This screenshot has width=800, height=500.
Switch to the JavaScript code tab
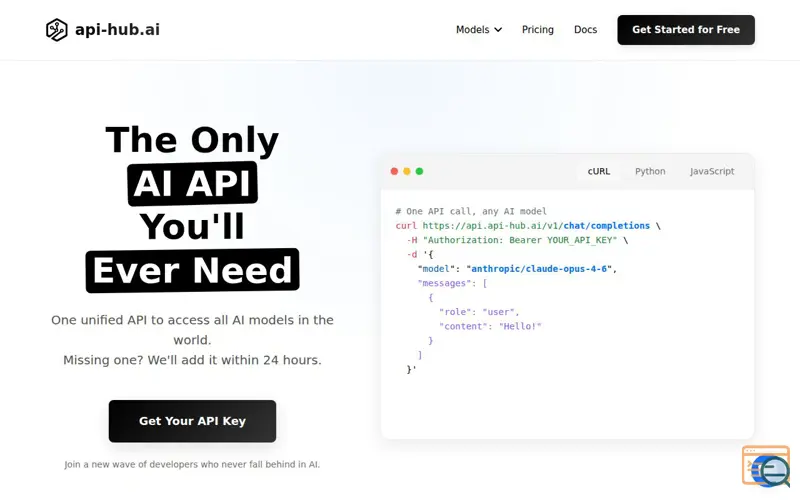712,171
